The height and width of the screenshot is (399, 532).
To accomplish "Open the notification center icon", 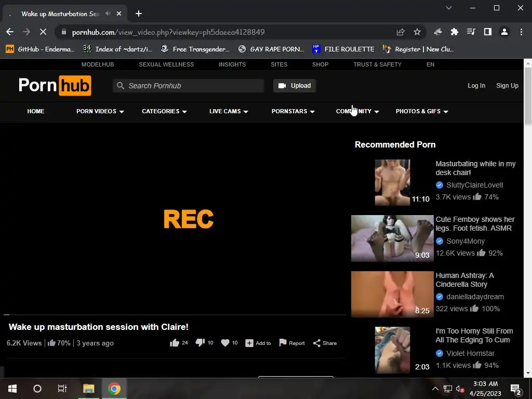I will tap(515, 389).
